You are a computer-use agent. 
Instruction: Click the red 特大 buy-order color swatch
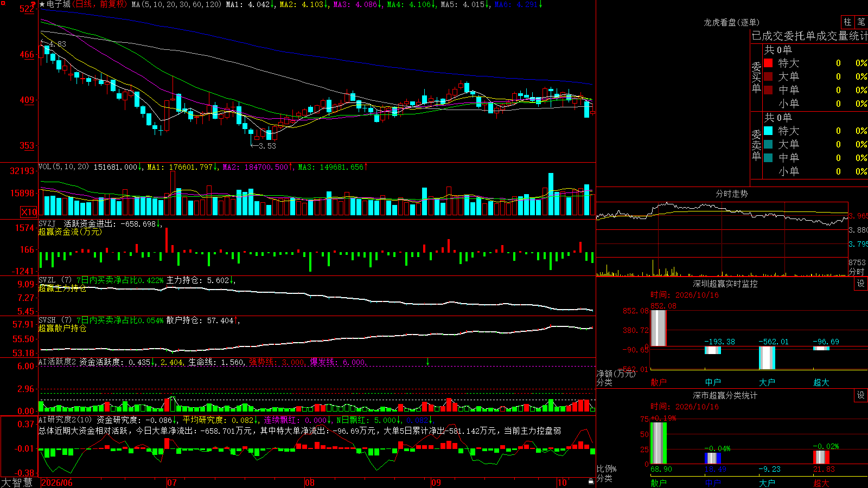click(x=768, y=63)
